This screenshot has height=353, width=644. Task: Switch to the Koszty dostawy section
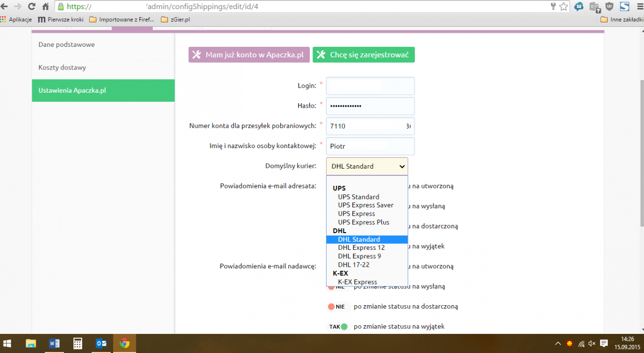103,67
